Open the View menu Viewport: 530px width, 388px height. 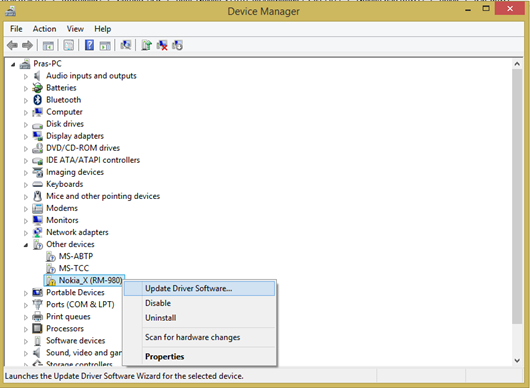pos(75,29)
